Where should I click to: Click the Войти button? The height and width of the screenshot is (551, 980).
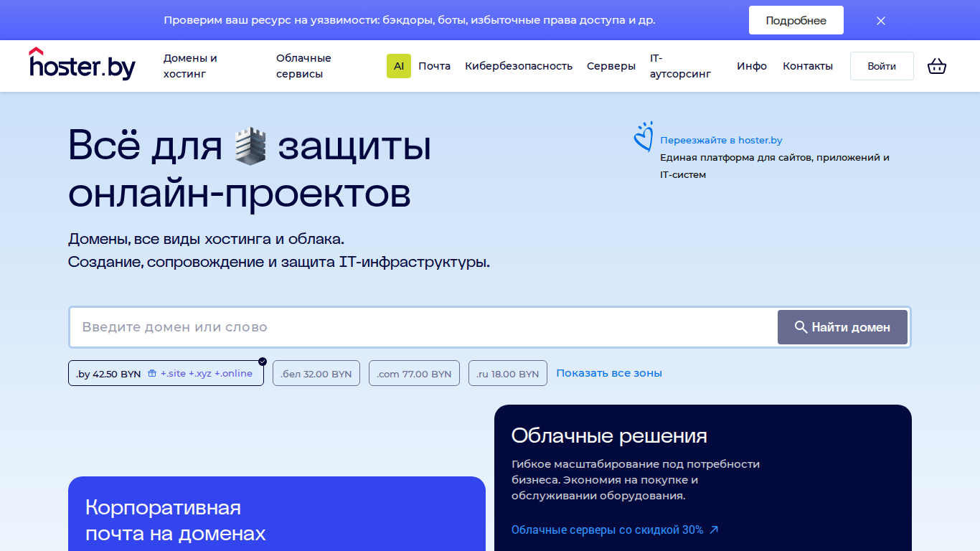coord(882,66)
